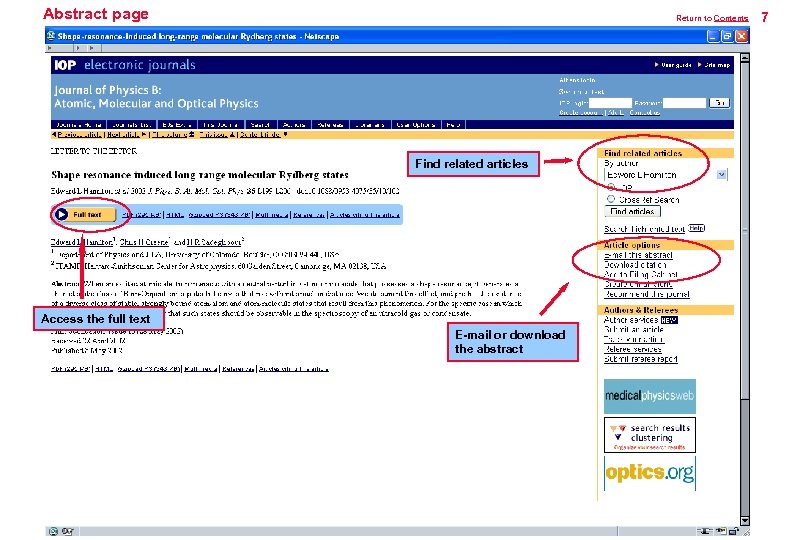Image resolution: width=794 pixels, height=540 pixels.
Task: Open the Contact us link
Action: click(x=645, y=112)
